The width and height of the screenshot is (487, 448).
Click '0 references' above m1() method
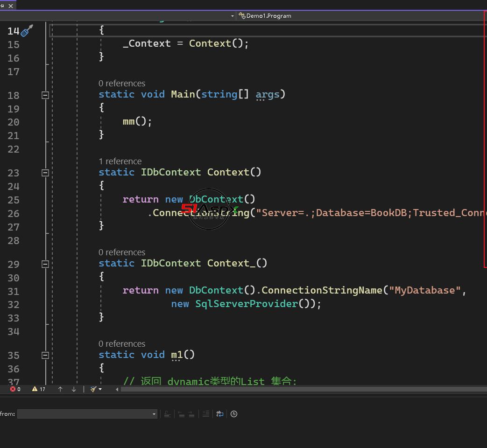click(122, 344)
